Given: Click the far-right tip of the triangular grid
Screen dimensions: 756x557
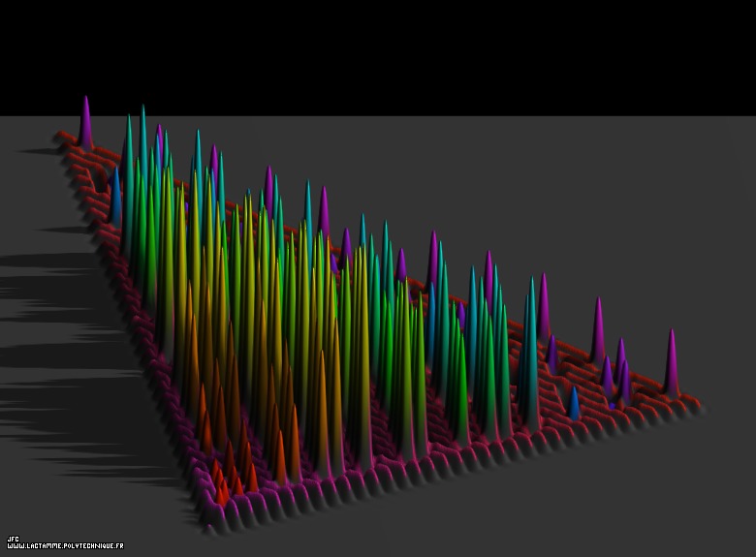Looking at the screenshot, I should [x=696, y=401].
